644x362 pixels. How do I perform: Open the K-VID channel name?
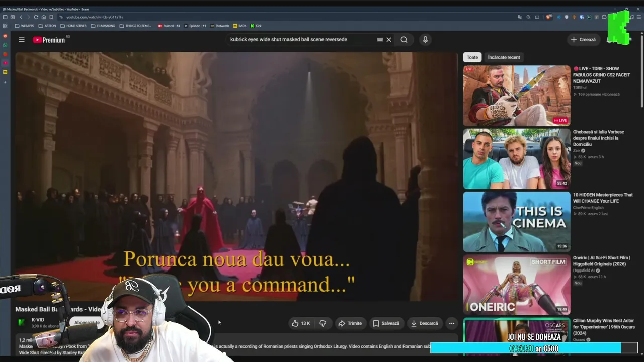click(x=38, y=320)
